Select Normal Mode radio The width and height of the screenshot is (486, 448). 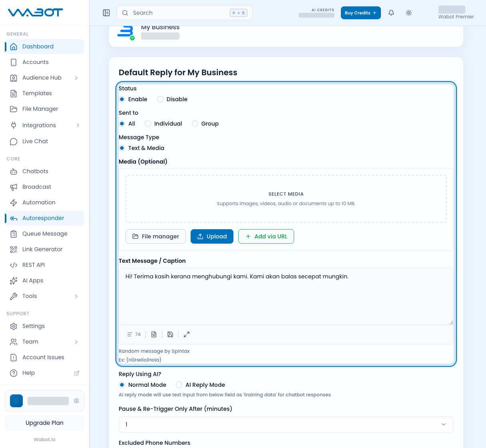[122, 385]
